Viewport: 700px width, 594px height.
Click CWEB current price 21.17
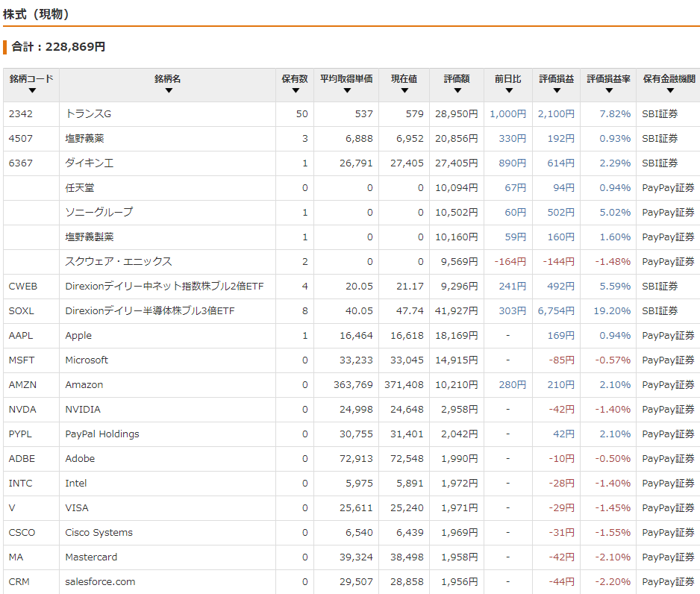410,286
